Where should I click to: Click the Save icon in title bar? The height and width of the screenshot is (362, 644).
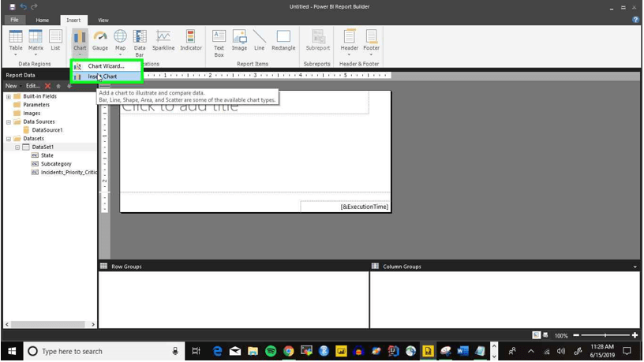coord(13,6)
